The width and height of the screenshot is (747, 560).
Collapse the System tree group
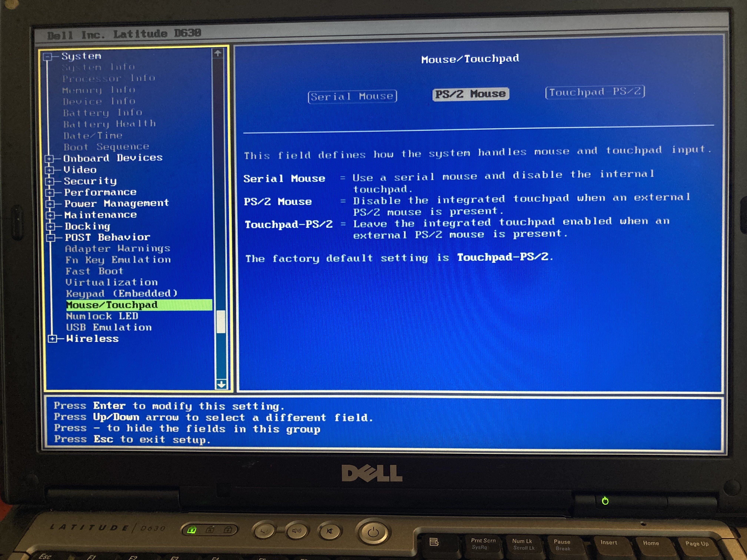[x=48, y=57]
